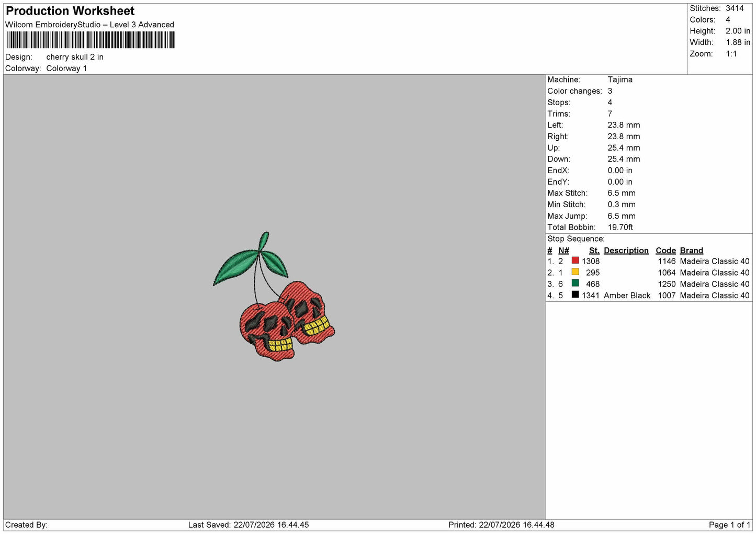The width and height of the screenshot is (756, 534).
Task: Click the Machine value Tajima
Action: coord(620,79)
